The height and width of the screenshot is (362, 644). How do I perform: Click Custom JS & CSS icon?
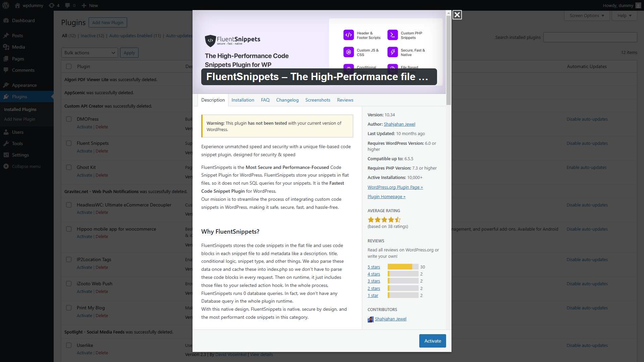[x=348, y=52]
